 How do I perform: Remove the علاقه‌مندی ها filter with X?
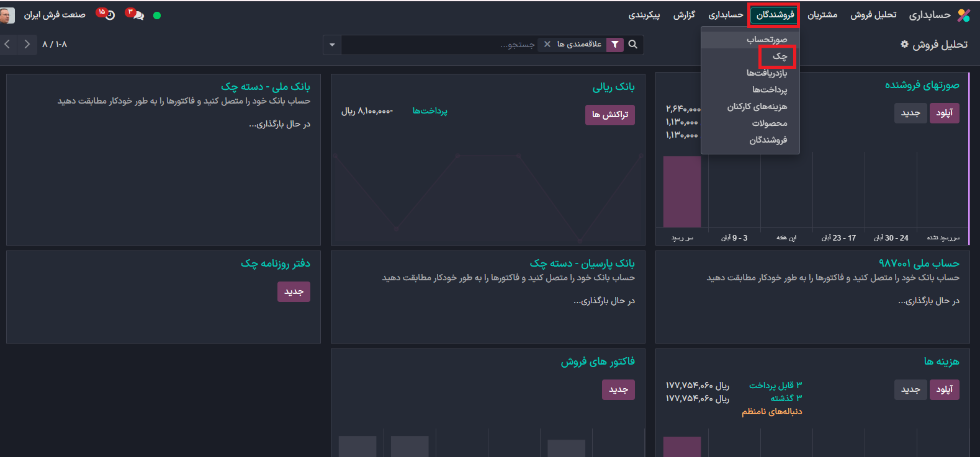547,45
